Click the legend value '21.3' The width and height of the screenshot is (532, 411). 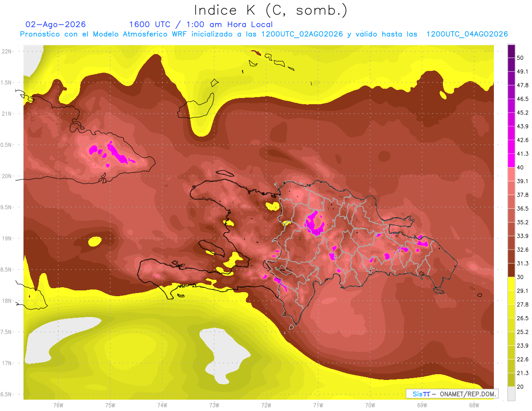tap(523, 373)
